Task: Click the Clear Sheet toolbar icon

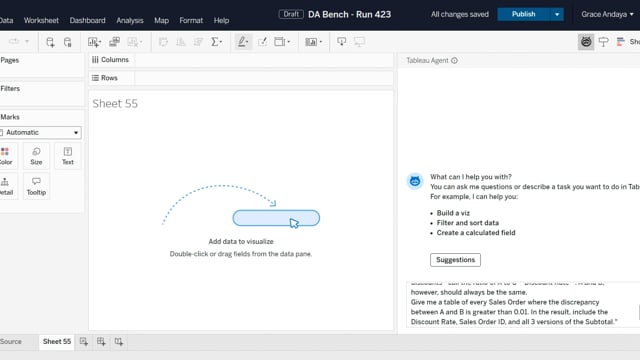Action: 132,42
